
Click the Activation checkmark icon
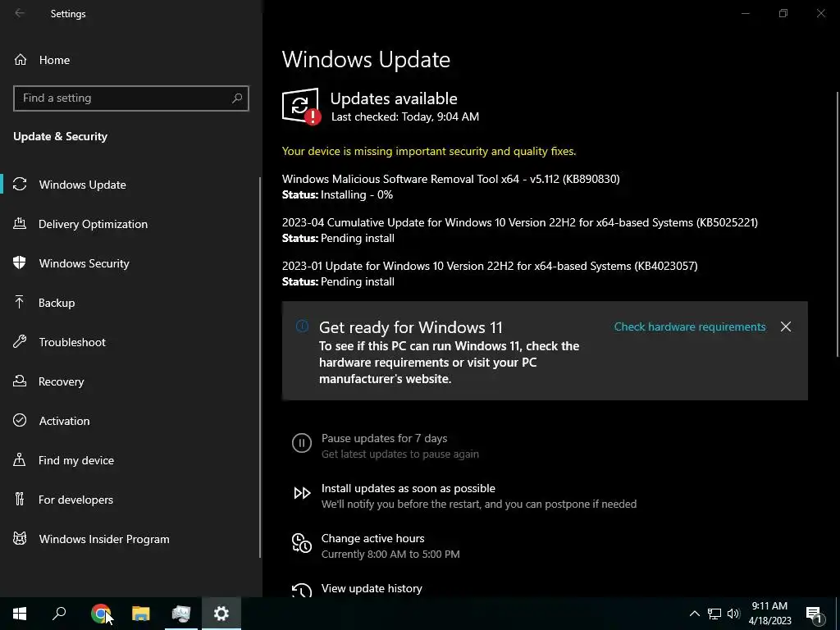click(x=20, y=421)
